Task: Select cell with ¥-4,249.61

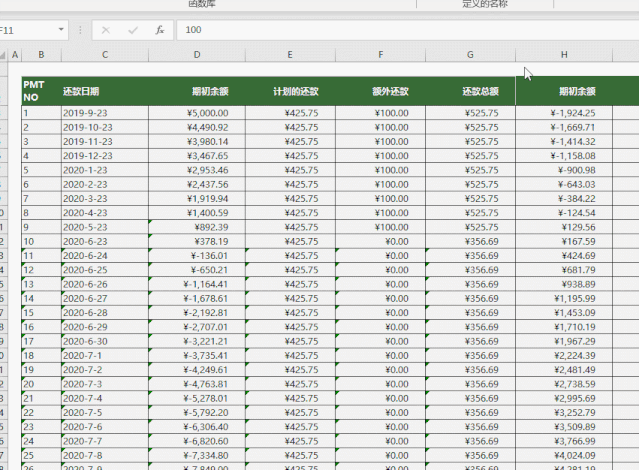Action: coord(197,370)
